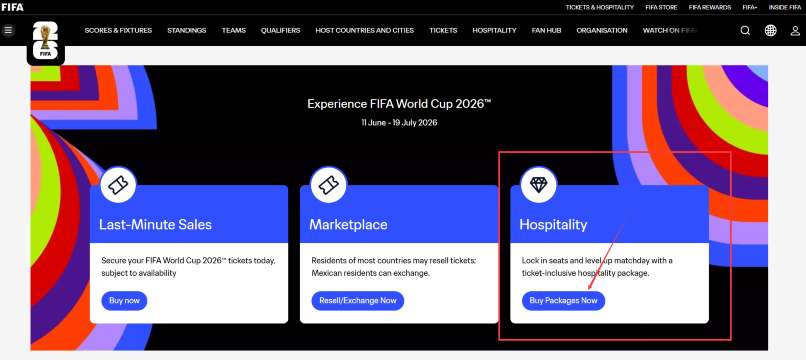
Task: Click the FIFA wordmark in the top bar
Action: 12,7
